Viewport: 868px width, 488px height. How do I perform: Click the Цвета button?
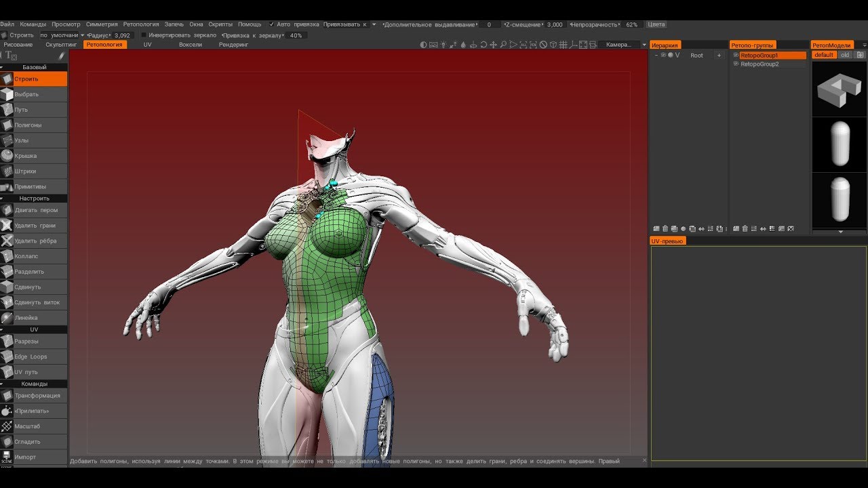pos(656,24)
